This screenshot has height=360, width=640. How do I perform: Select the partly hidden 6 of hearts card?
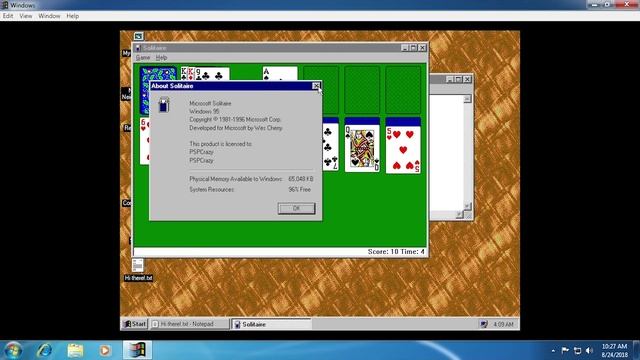(x=144, y=141)
